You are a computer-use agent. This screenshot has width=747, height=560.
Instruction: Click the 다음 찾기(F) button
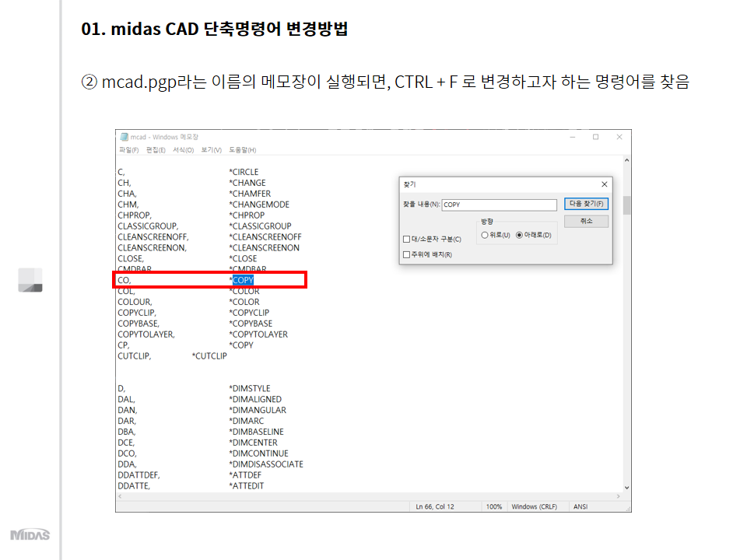pos(586,204)
